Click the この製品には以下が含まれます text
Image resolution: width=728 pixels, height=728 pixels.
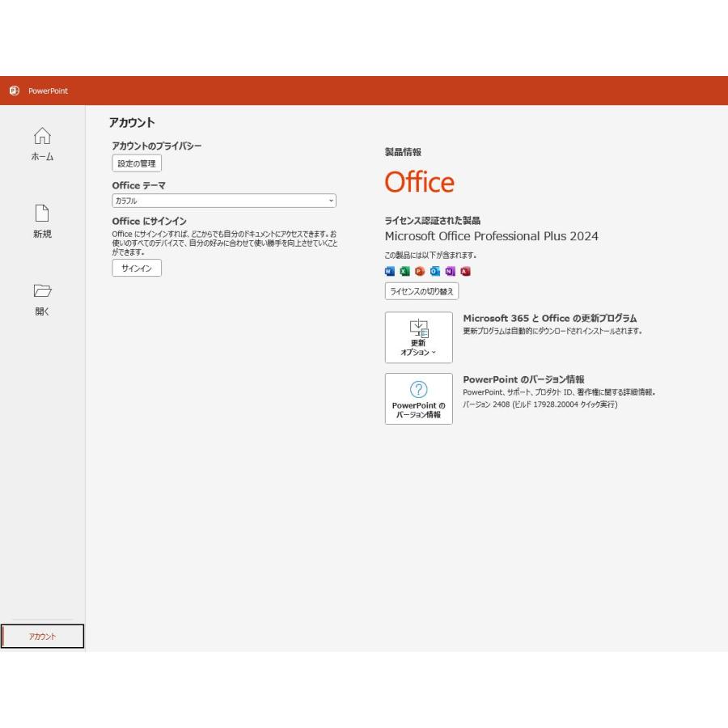point(430,255)
